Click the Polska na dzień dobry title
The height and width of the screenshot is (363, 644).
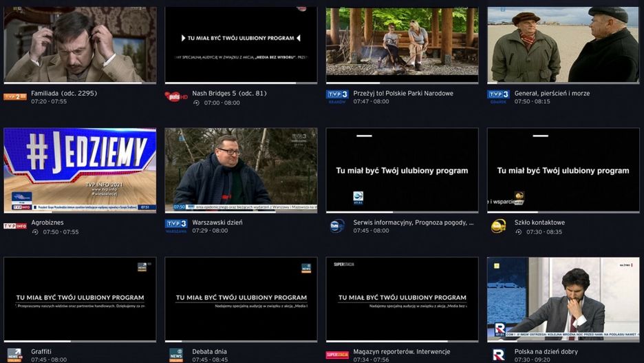point(546,351)
